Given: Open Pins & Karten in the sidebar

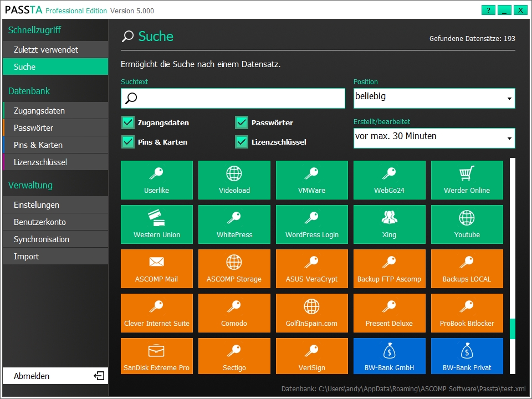Looking at the screenshot, I should coord(55,145).
